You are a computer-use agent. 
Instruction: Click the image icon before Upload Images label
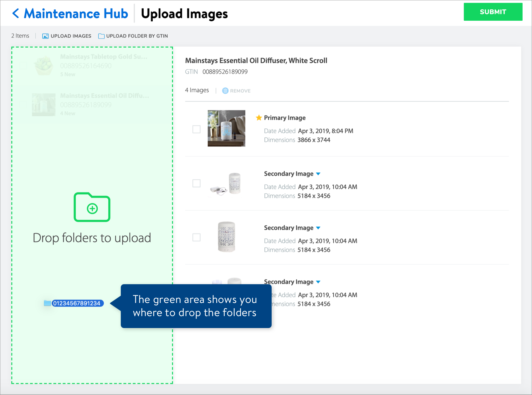point(45,36)
